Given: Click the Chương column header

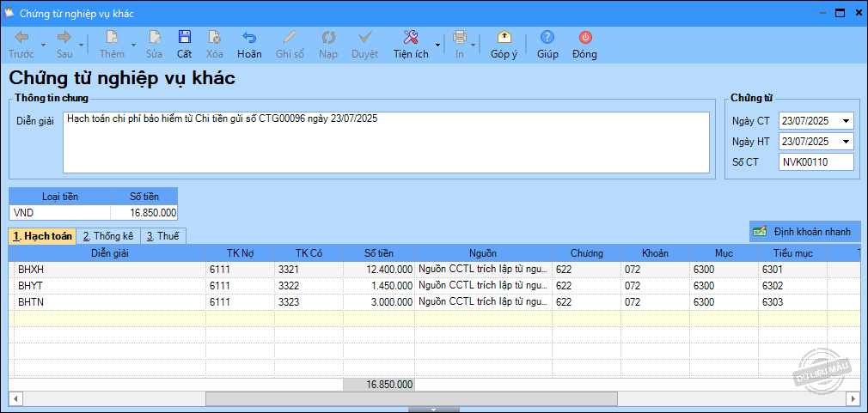Looking at the screenshot, I should pos(587,252).
